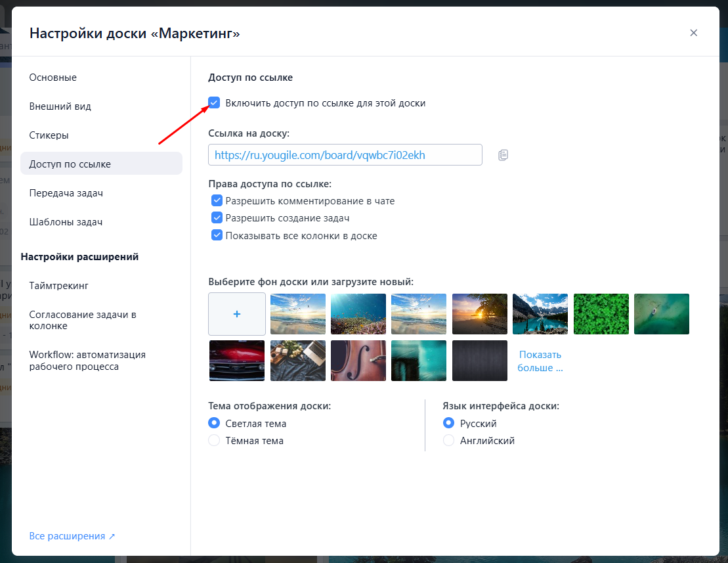Screen dimensions: 728x563
Task: Choose 'Английский' interface language
Action: pos(448,440)
